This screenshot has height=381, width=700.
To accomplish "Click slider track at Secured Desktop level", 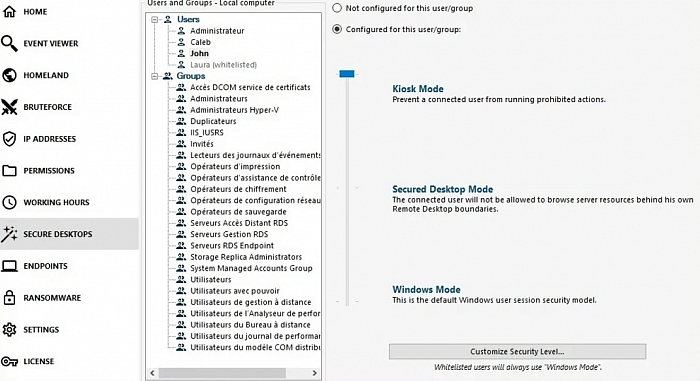I will (347, 188).
